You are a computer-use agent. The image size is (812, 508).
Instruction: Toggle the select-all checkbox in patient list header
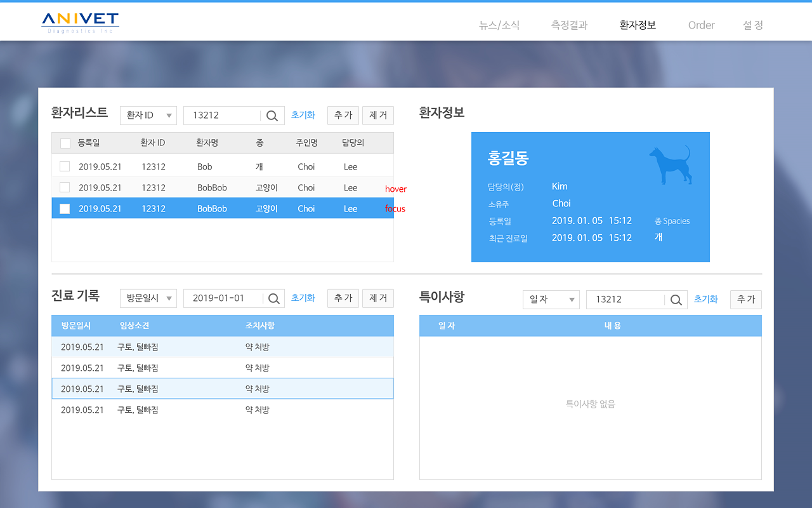click(x=65, y=144)
